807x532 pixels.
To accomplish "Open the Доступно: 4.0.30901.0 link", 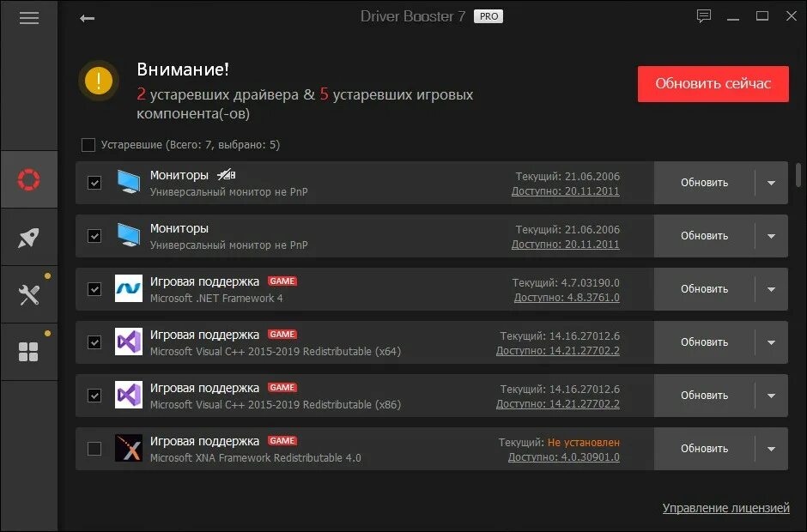I will tap(563, 456).
